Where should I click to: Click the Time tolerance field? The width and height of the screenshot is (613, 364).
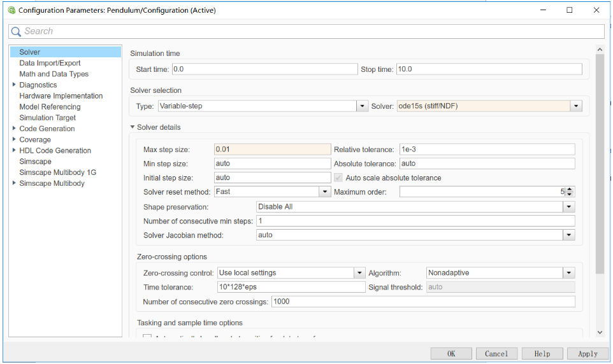coord(291,286)
